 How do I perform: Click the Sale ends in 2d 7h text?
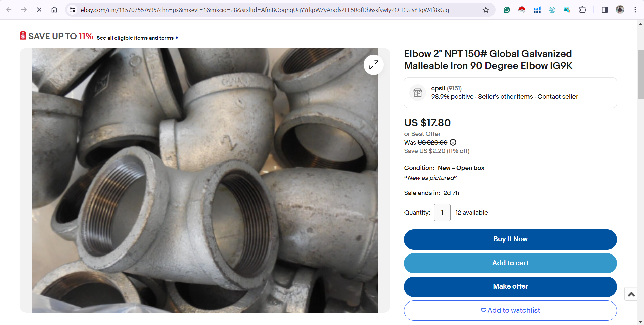431,193
